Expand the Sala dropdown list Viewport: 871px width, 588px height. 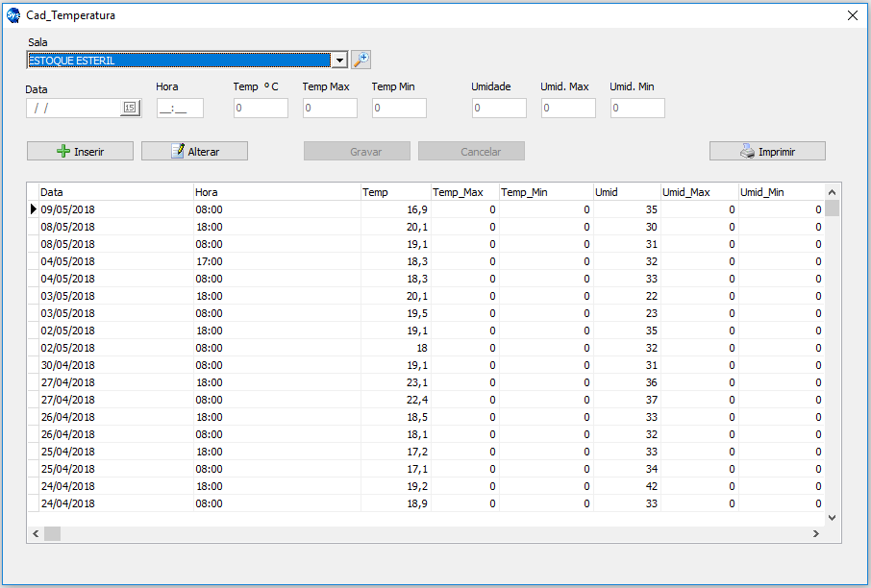pyautogui.click(x=338, y=61)
